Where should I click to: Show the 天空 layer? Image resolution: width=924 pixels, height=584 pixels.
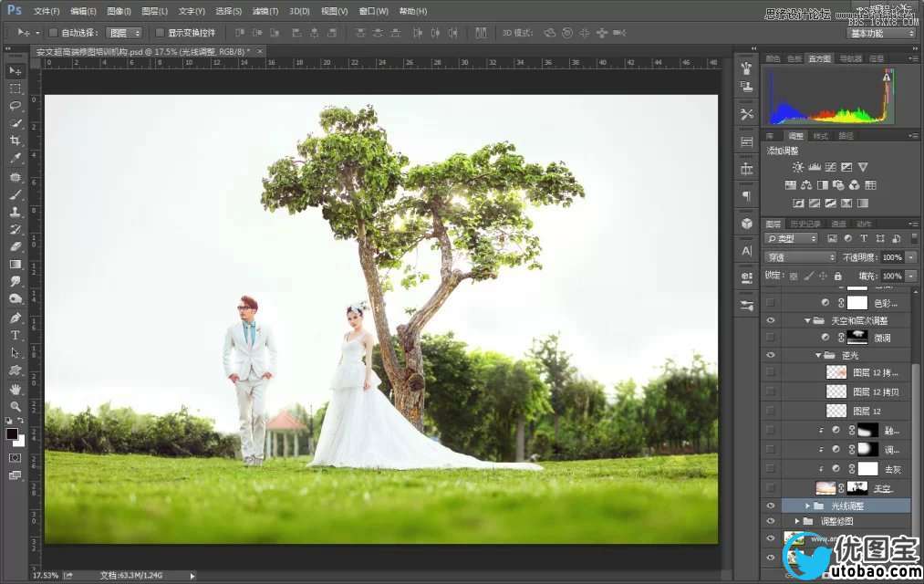coord(770,488)
